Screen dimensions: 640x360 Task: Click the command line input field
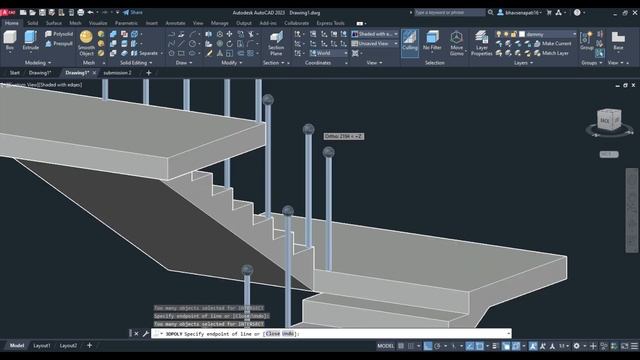click(x=331, y=333)
